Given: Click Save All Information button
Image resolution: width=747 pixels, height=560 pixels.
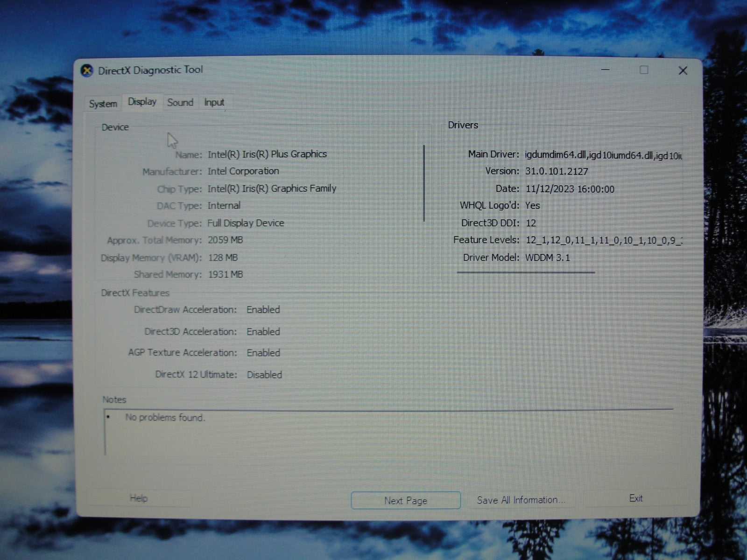Looking at the screenshot, I should (521, 500).
